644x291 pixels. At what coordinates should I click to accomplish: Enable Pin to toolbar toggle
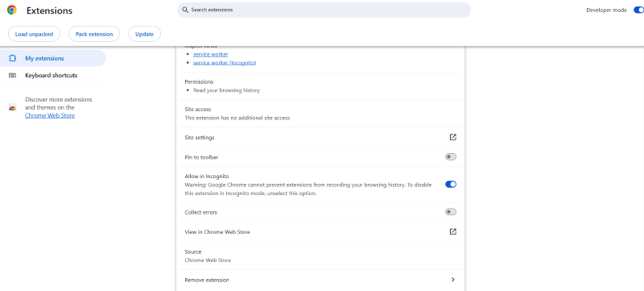(451, 157)
